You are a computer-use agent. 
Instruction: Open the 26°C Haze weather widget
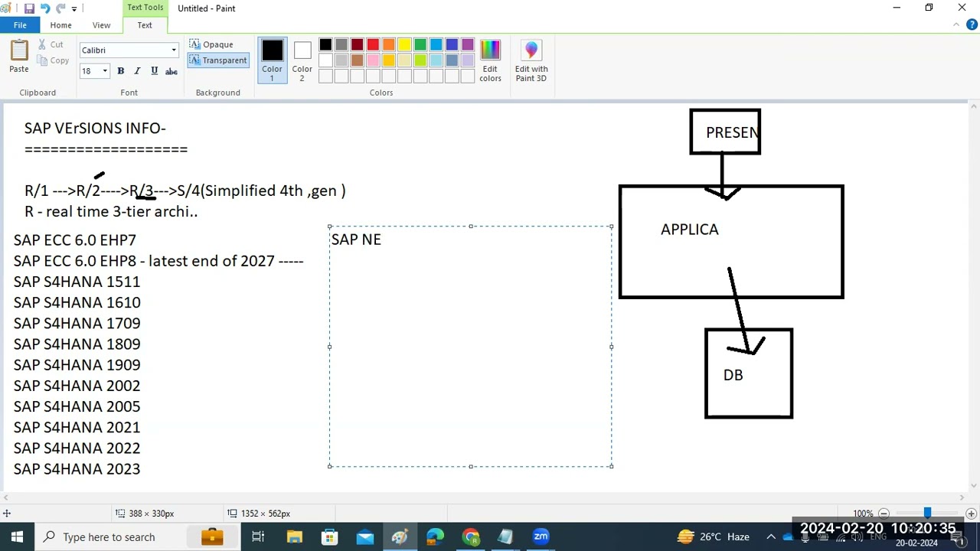713,536
